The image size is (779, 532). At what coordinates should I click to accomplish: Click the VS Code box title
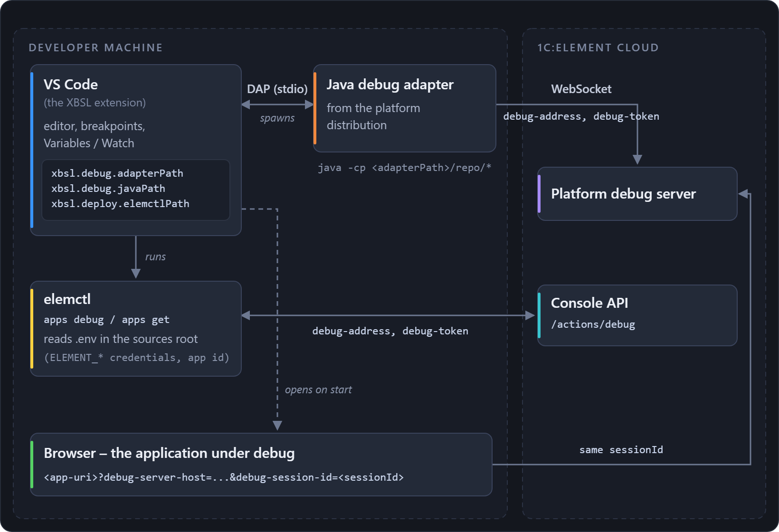(71, 85)
